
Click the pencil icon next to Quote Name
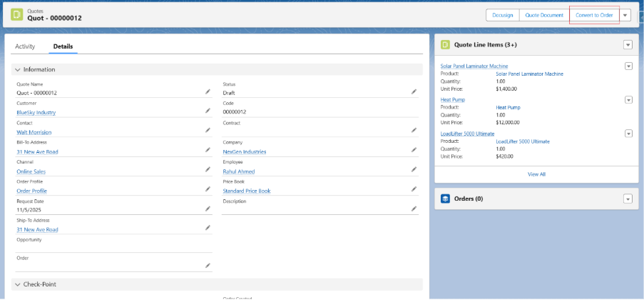208,91
